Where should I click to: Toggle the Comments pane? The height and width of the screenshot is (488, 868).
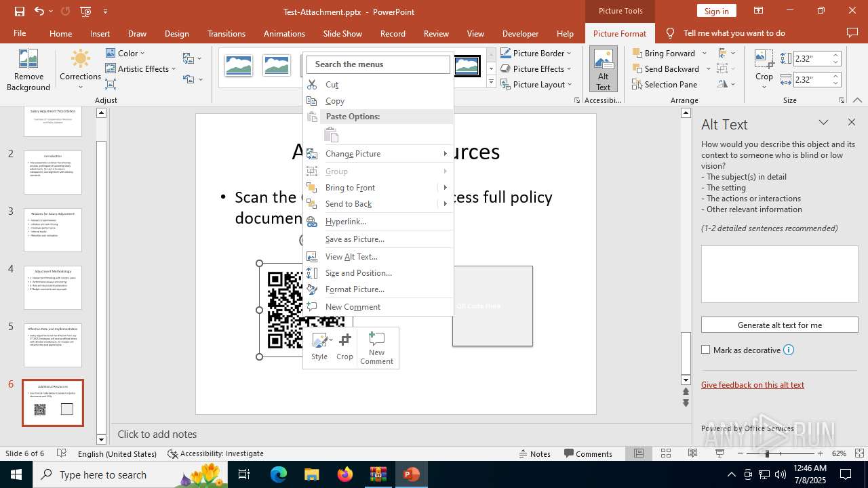588,453
